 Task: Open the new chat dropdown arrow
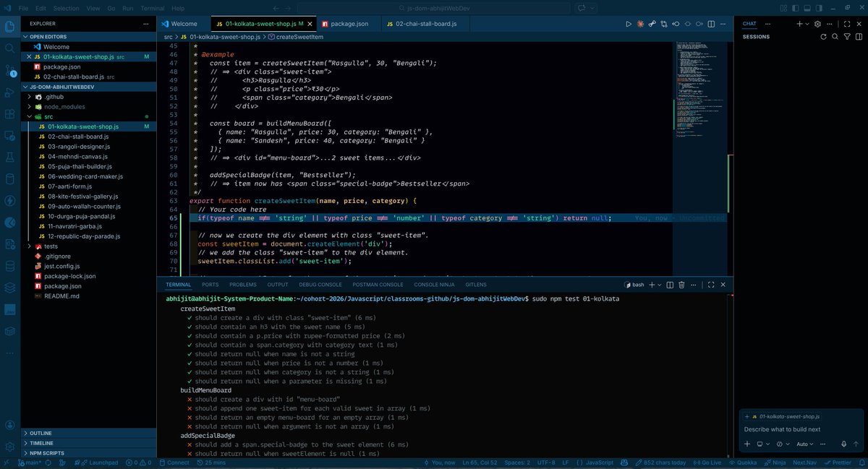(807, 24)
